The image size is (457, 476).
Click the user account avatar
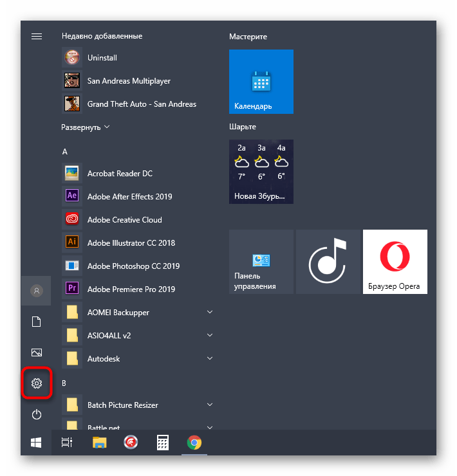(x=37, y=291)
